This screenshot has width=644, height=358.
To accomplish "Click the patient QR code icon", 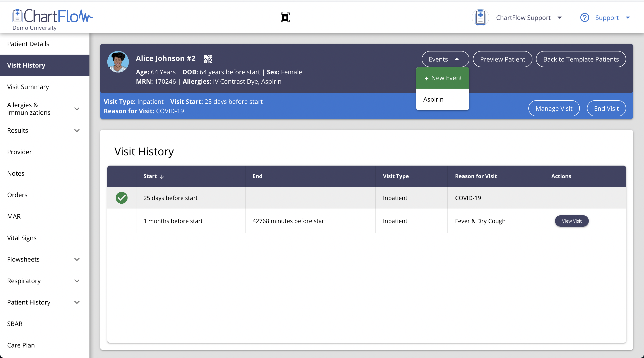I will 208,59.
